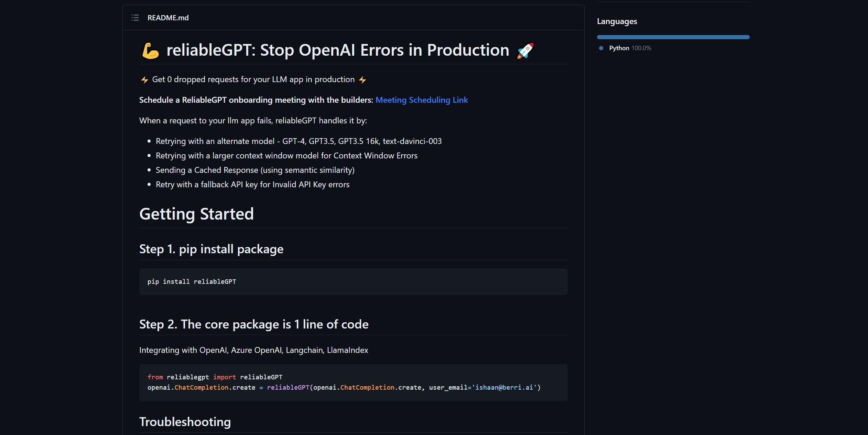The height and width of the screenshot is (435, 868).
Task: Click the blue Languages progress bar
Action: pyautogui.click(x=673, y=37)
